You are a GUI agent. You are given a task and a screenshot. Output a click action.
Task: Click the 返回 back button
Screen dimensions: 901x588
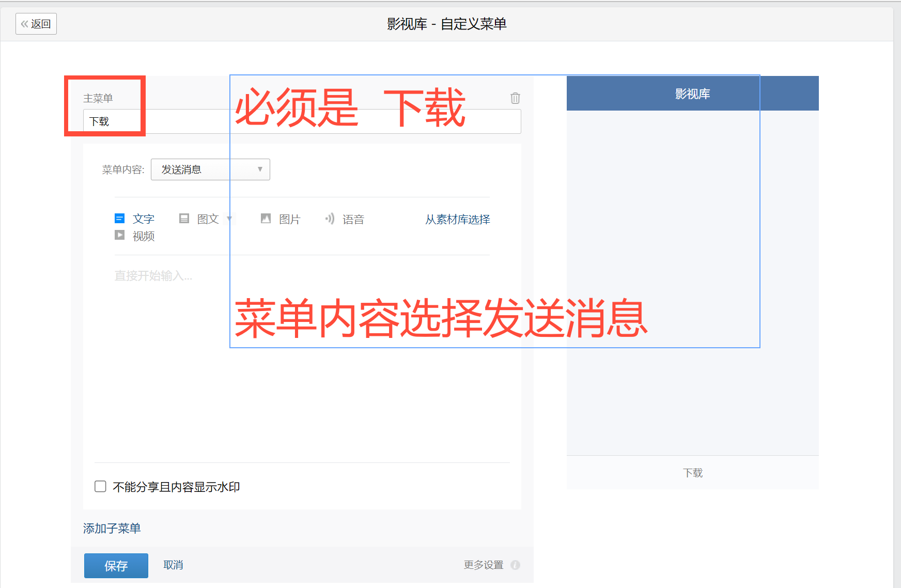coord(36,24)
